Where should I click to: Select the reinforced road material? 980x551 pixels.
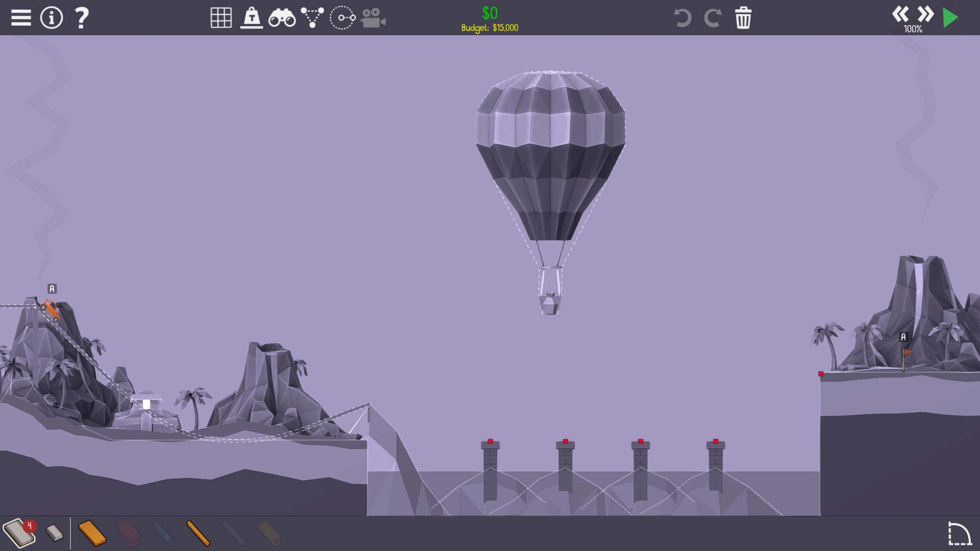54,533
